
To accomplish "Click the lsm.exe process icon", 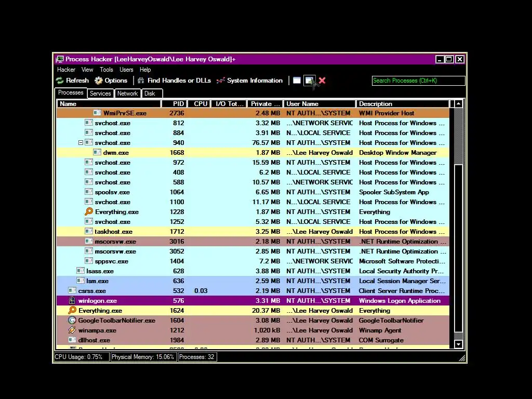I will pyautogui.click(x=81, y=280).
